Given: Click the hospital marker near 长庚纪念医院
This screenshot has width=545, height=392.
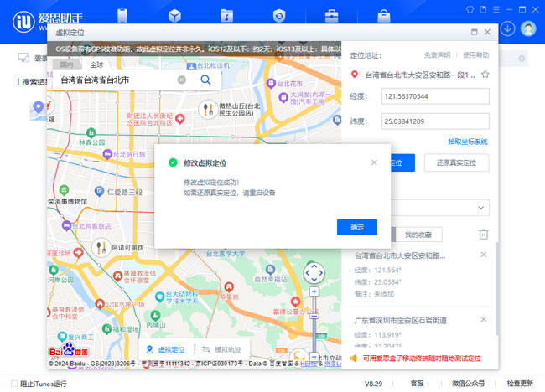Looking at the screenshot, I should pyautogui.click(x=180, y=119).
